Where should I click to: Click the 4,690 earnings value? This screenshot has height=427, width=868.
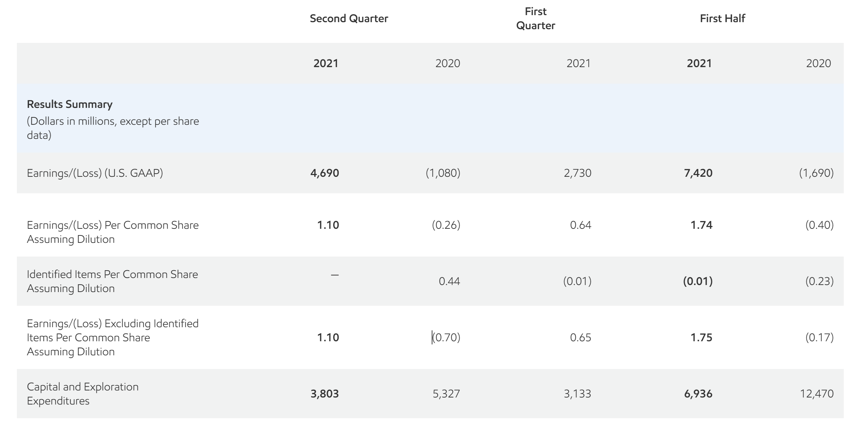pos(324,173)
